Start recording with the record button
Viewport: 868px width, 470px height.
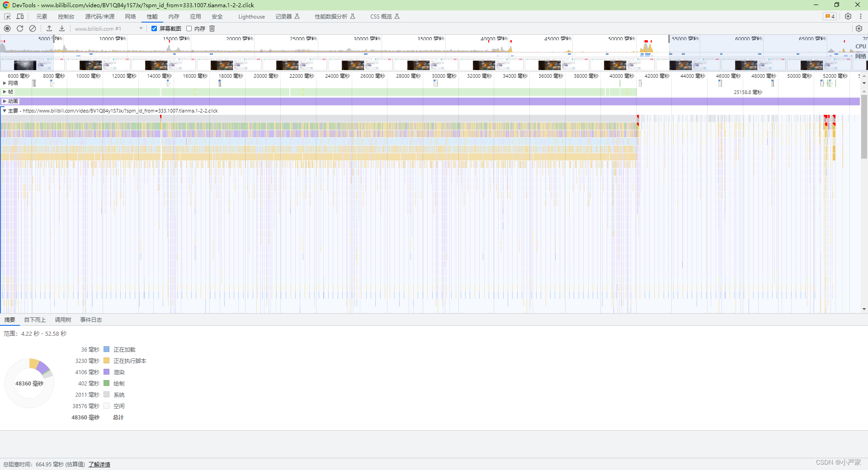coord(7,28)
